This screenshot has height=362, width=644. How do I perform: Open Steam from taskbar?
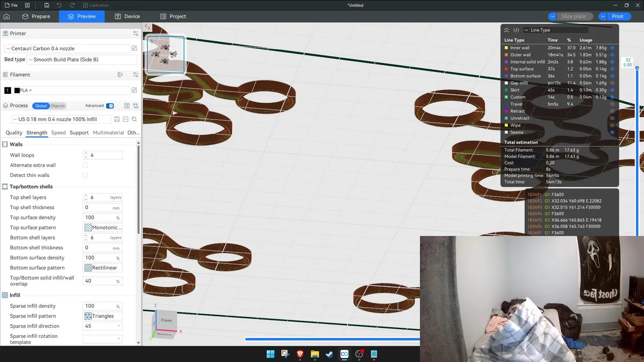click(x=330, y=354)
